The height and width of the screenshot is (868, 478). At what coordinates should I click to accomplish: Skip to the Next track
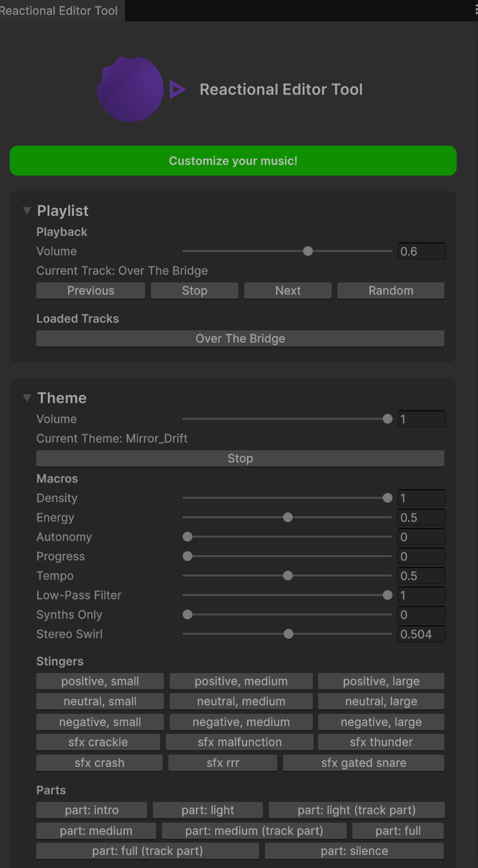[288, 291]
